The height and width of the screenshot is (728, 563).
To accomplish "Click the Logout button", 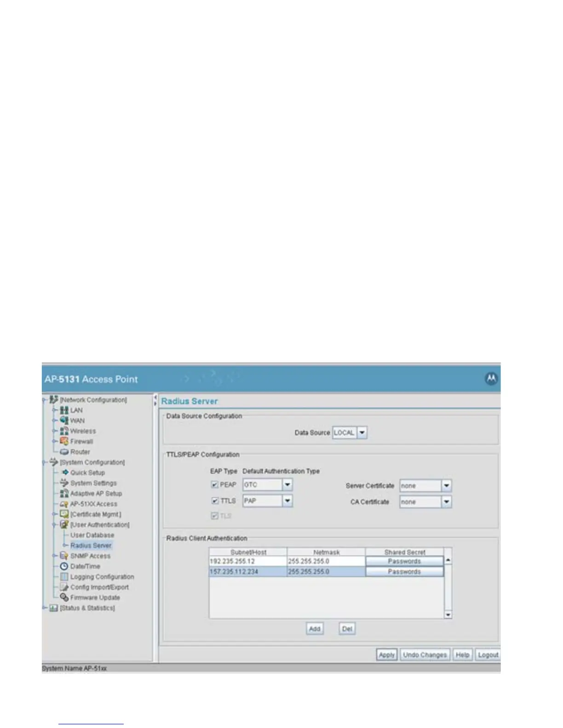I will [x=488, y=655].
